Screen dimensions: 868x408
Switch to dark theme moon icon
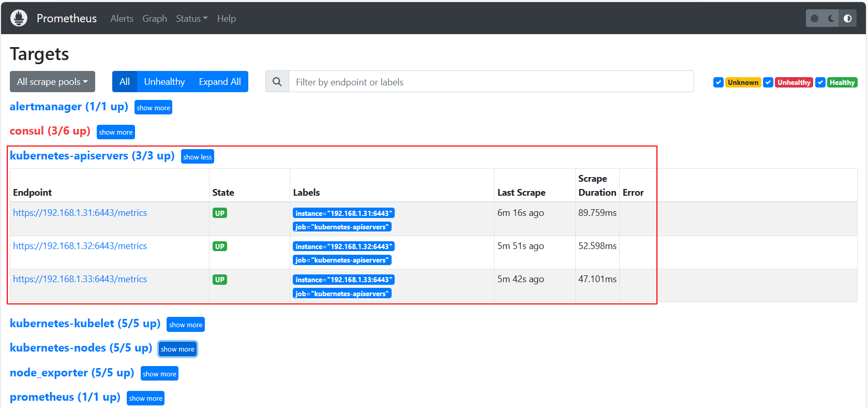(x=831, y=19)
